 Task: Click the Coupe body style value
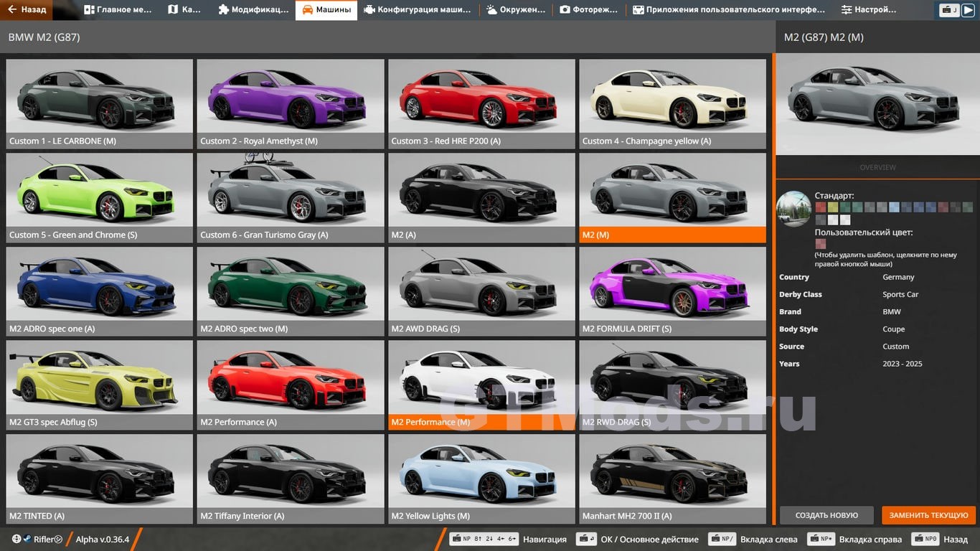893,329
